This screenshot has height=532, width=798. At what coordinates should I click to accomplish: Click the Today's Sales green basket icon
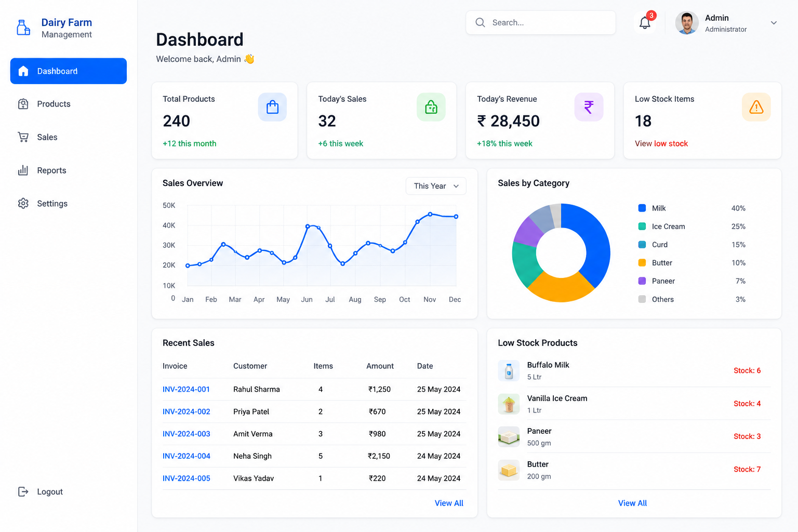pyautogui.click(x=431, y=107)
